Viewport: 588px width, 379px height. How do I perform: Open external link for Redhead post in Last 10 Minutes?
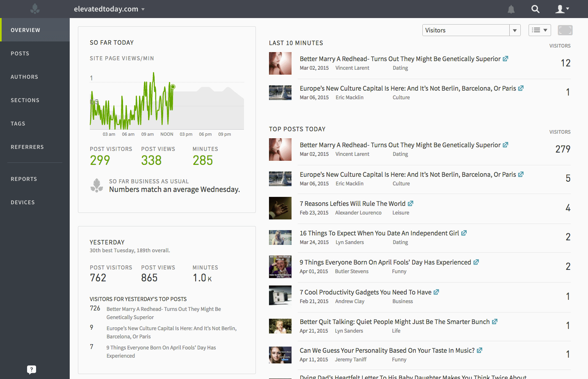[506, 59]
